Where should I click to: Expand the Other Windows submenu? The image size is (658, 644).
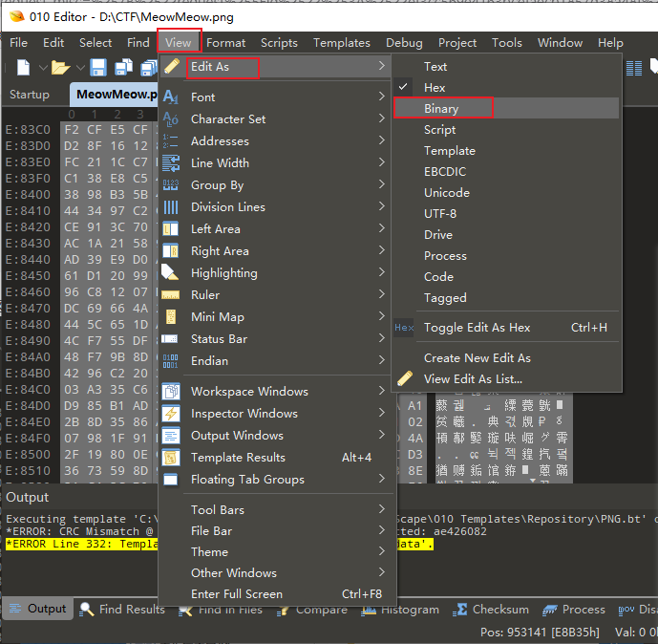[x=381, y=571]
